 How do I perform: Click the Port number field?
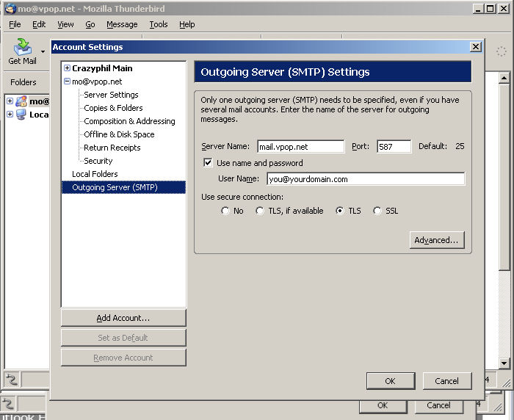[394, 147]
